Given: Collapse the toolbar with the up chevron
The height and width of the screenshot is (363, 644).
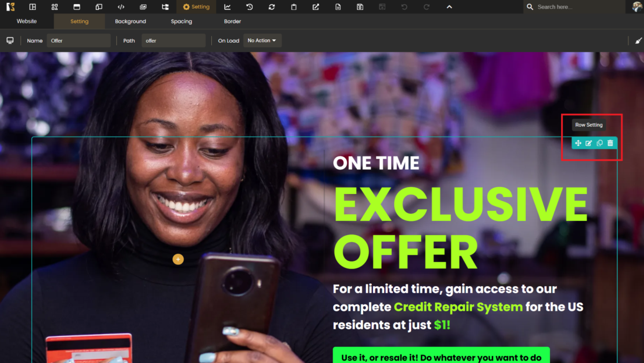Looking at the screenshot, I should [x=449, y=7].
